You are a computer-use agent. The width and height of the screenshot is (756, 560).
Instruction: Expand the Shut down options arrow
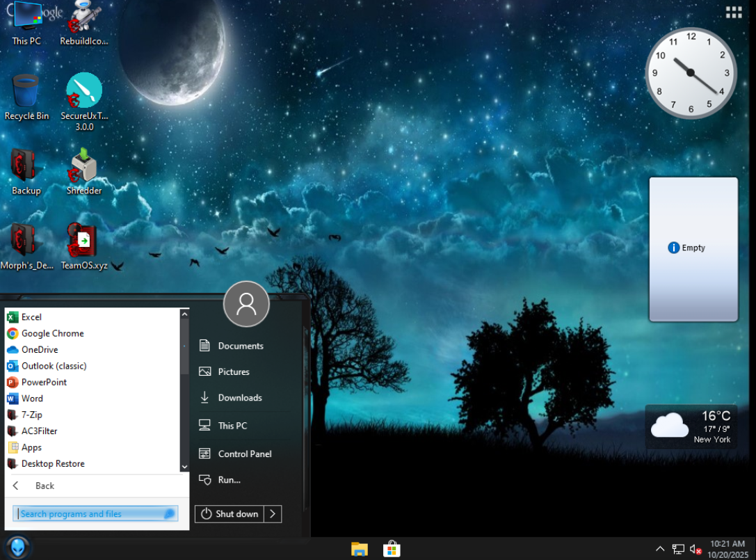(x=273, y=514)
